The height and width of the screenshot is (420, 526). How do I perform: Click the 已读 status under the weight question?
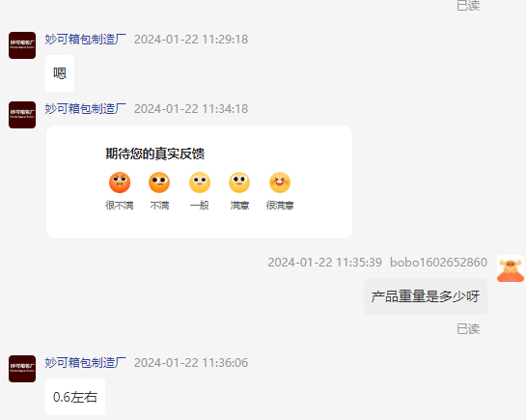tap(468, 328)
